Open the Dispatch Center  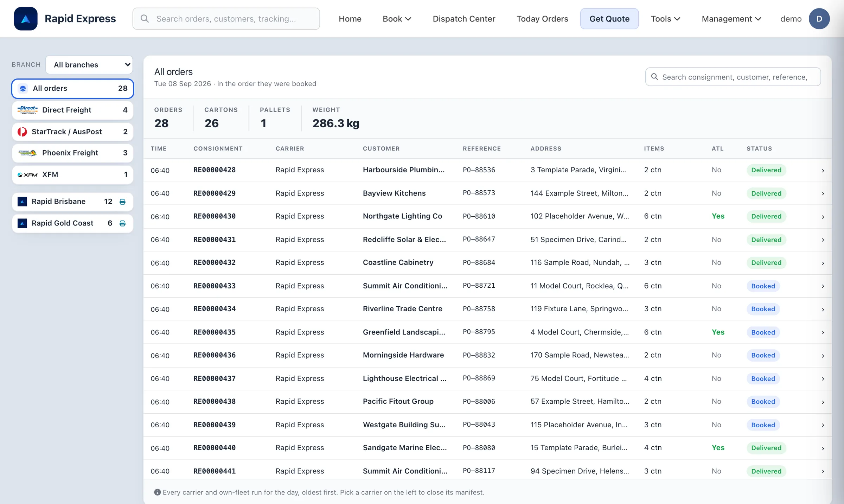point(464,19)
